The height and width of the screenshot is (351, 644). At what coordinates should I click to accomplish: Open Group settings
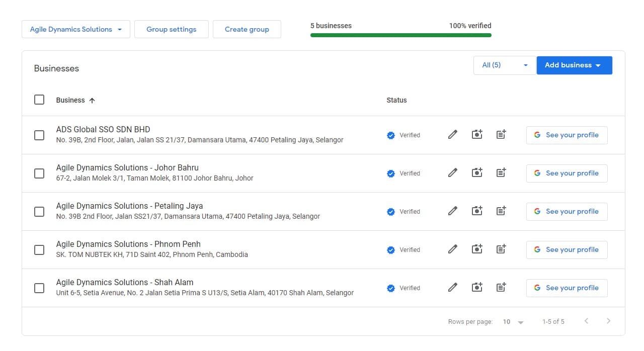pos(171,29)
